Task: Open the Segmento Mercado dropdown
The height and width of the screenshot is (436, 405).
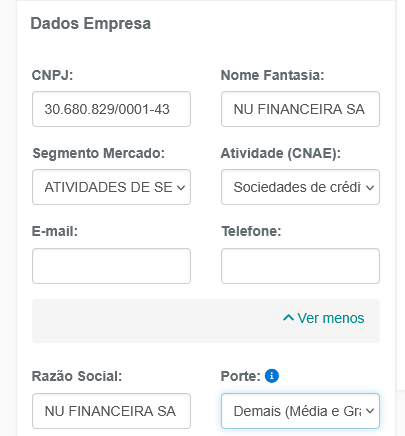Action: click(111, 187)
